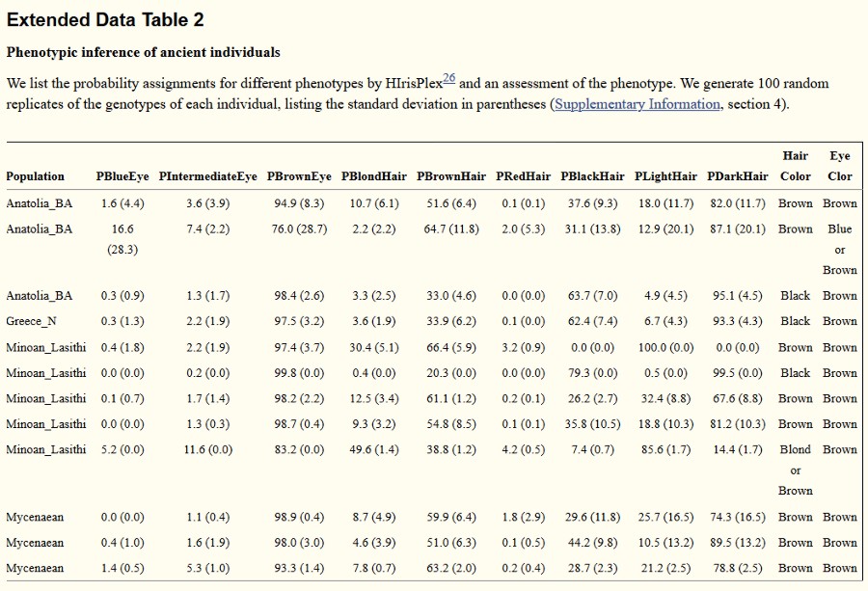Viewport: 868px width, 591px height.
Task: Click the superscript 26 reference link
Action: 448,78
